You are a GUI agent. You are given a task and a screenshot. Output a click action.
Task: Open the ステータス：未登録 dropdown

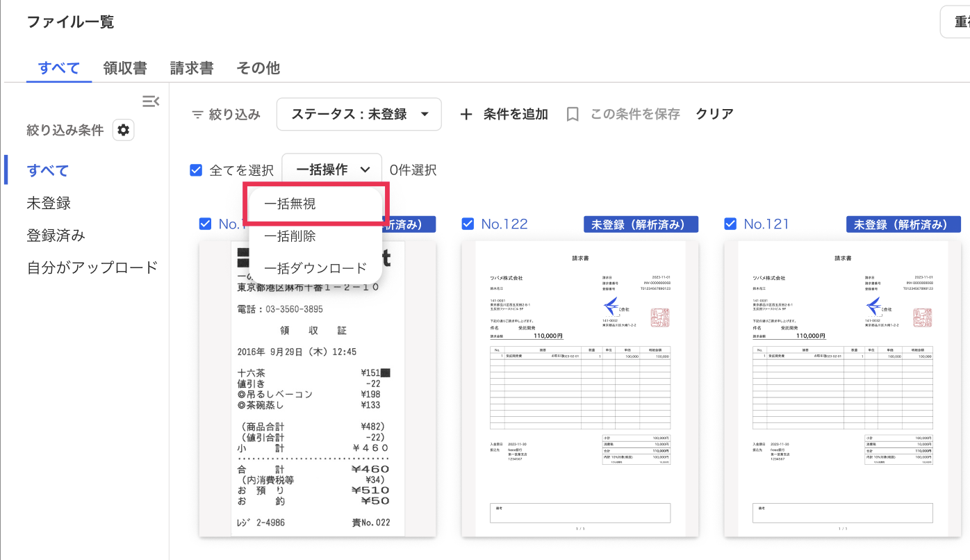coord(359,114)
